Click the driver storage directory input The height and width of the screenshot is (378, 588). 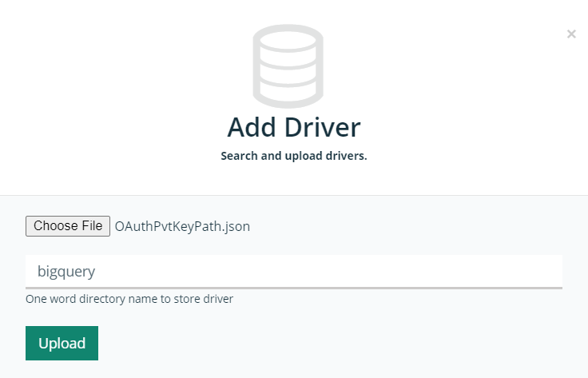294,271
